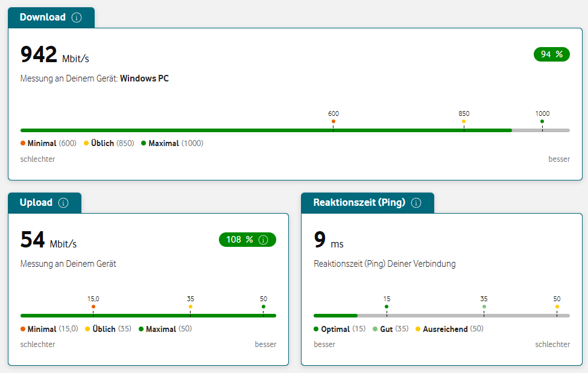Select the Download tab header
Image resolution: width=588 pixels, height=373 pixels.
42,18
